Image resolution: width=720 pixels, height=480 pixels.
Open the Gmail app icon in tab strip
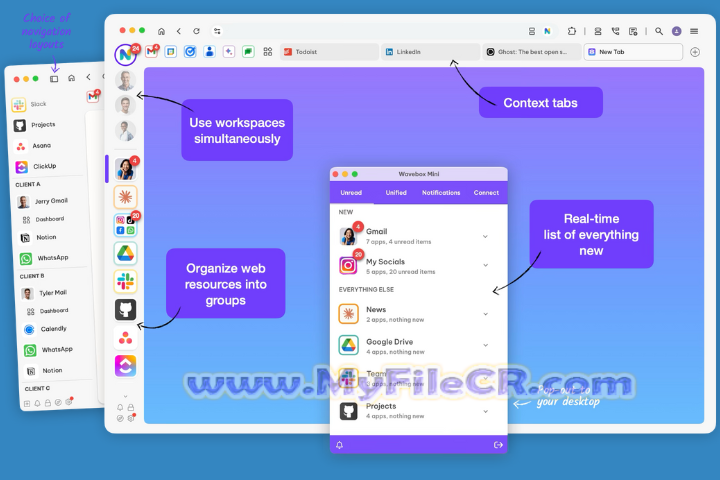(x=152, y=51)
